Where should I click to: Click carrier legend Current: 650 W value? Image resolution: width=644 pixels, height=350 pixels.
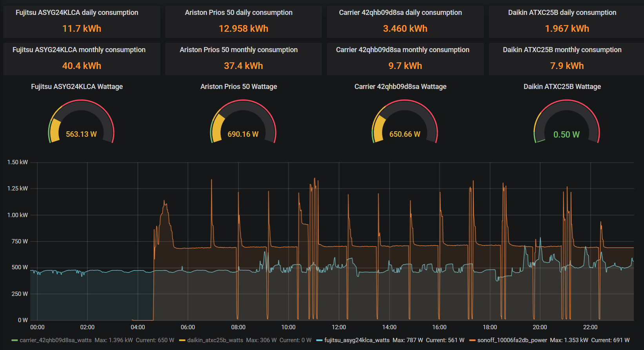(x=155, y=340)
